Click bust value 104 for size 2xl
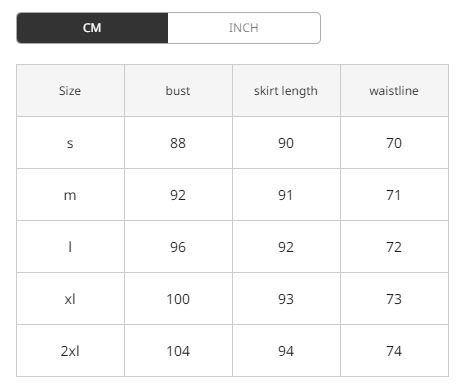 (x=178, y=351)
